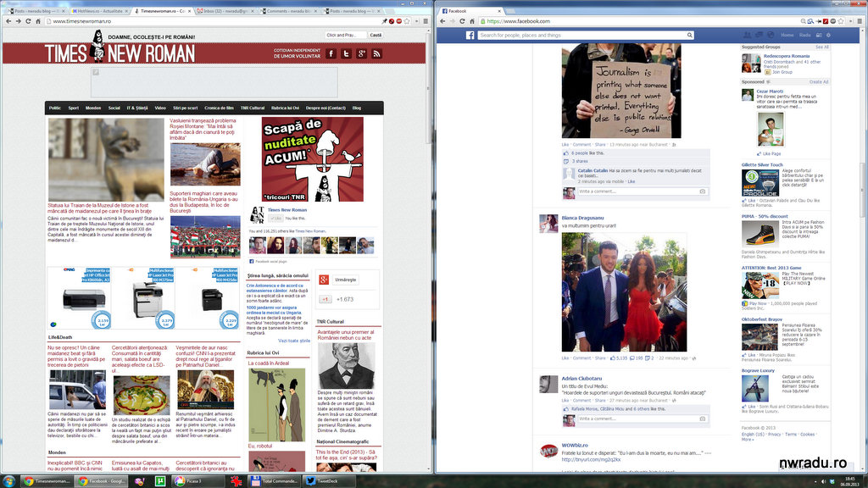Open the TNR Cultural menu item
This screenshot has height=488, width=868.
pos(253,108)
